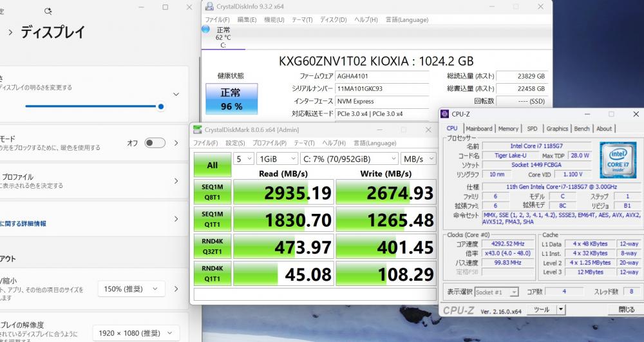Open the scale settings arrow
644x342 pixels.
(176, 289)
